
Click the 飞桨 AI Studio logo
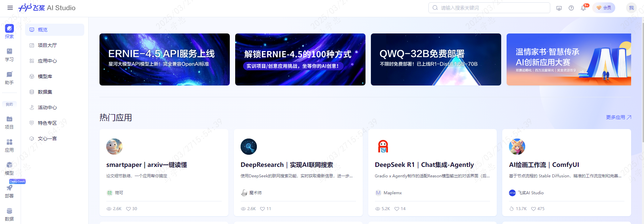47,8
